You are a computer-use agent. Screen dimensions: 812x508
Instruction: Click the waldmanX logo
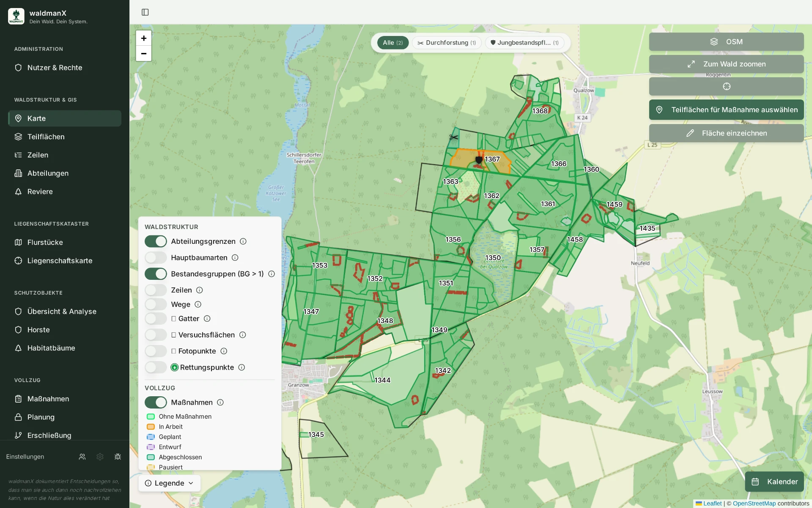(16, 17)
